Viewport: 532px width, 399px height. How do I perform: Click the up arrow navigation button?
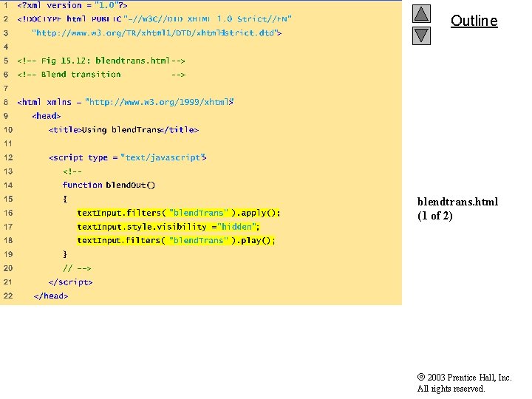click(x=421, y=14)
